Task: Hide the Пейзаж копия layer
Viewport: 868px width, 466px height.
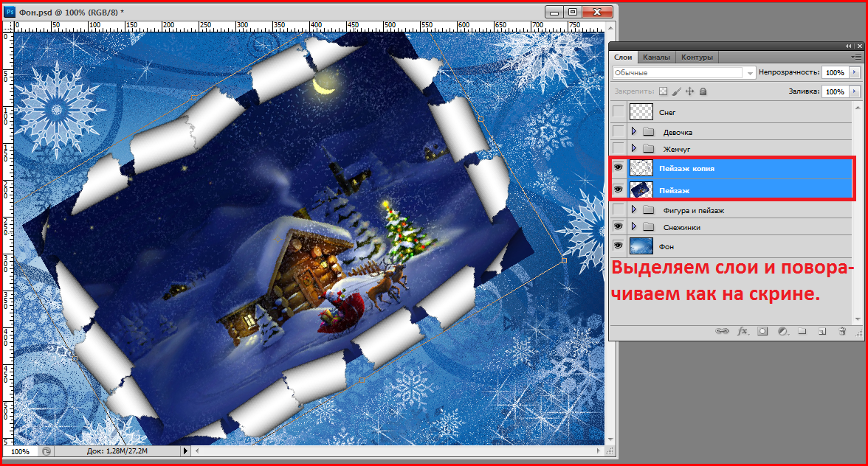Action: point(619,168)
